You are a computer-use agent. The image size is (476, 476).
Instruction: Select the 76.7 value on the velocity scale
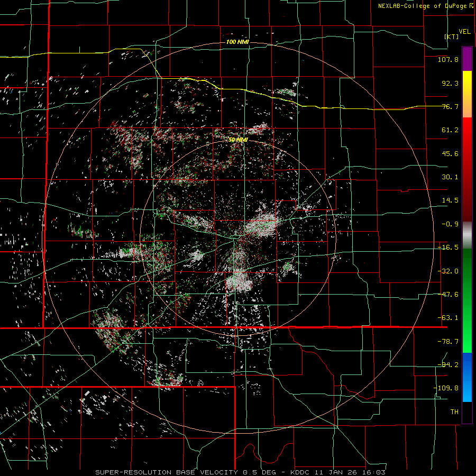pos(450,106)
